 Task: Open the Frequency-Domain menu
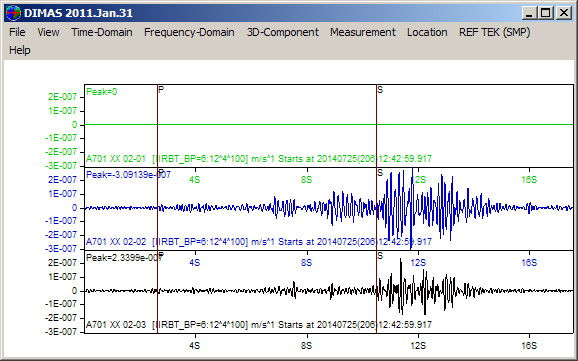point(189,32)
